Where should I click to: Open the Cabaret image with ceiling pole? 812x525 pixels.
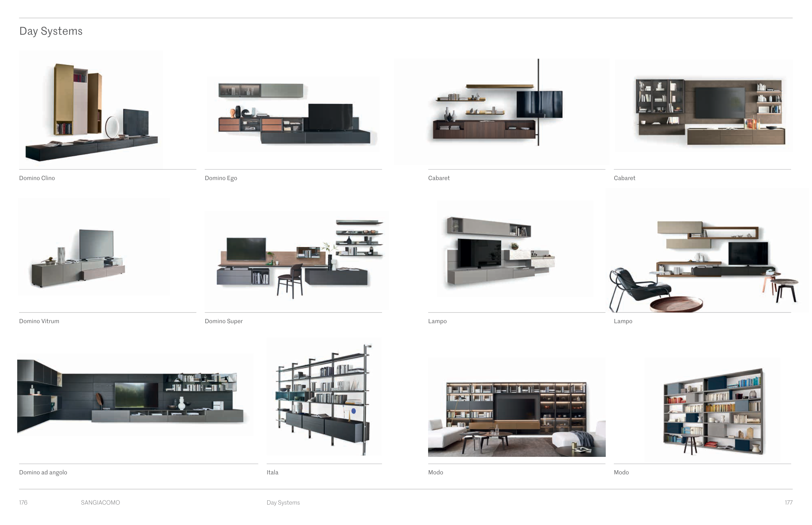coord(501,112)
